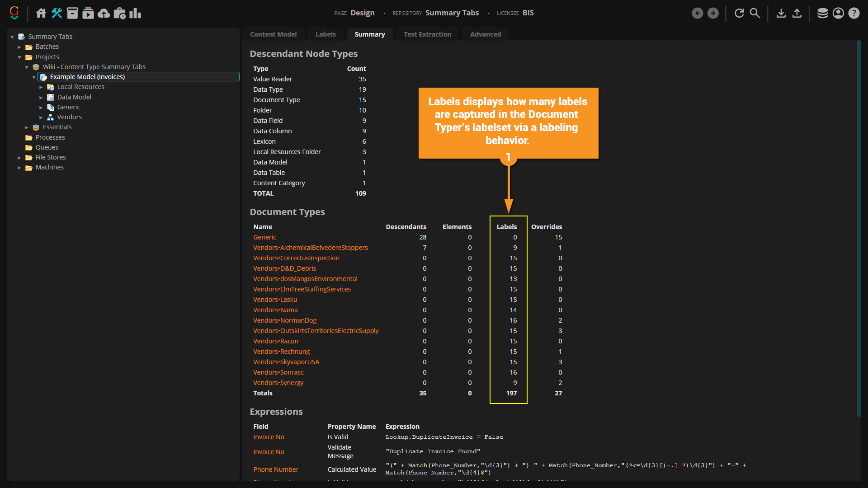
Task: Open the help question mark icon
Action: tap(854, 13)
